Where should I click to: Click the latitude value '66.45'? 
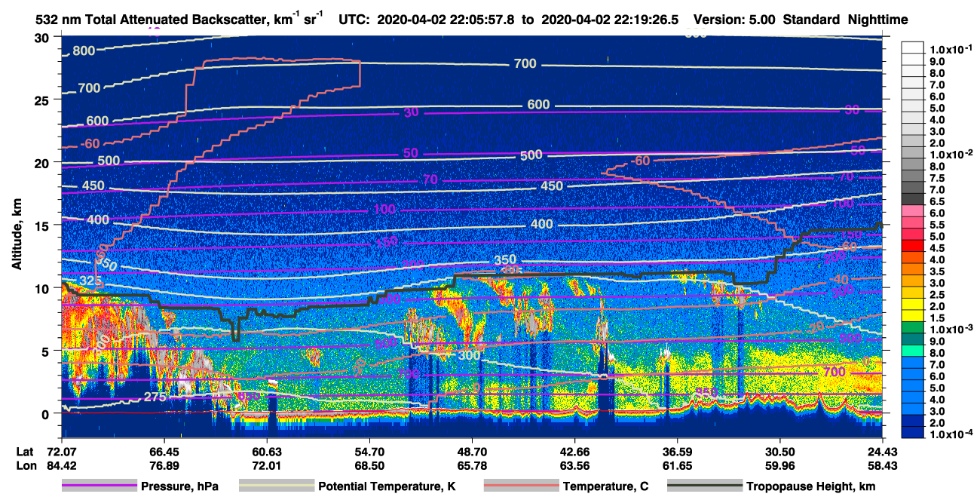click(164, 451)
